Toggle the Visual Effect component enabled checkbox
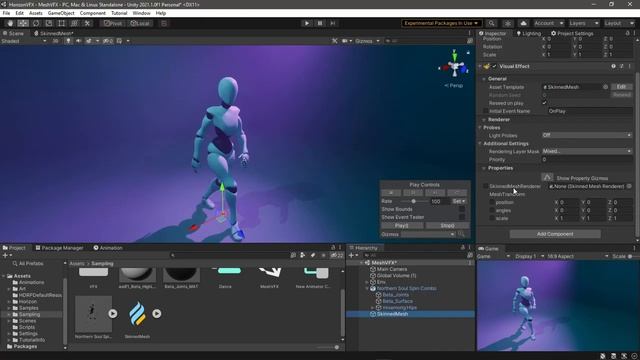 coord(494,66)
